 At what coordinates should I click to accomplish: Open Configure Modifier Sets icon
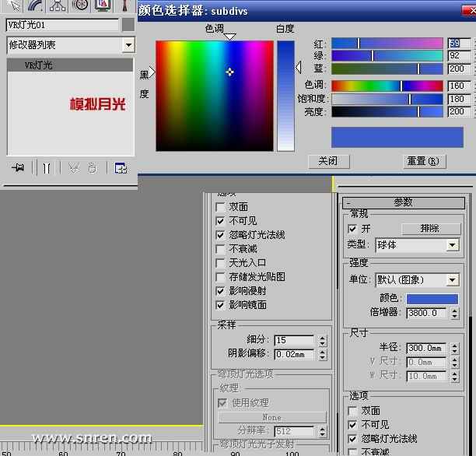point(121,168)
